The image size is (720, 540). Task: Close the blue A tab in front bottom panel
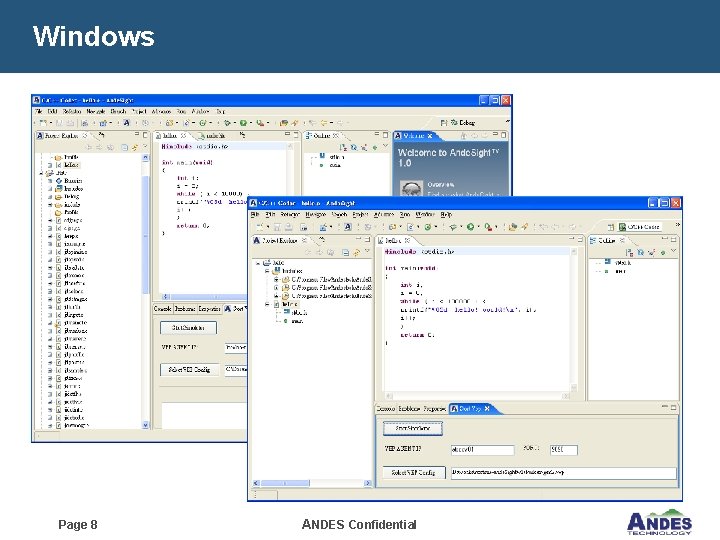pos(487,408)
